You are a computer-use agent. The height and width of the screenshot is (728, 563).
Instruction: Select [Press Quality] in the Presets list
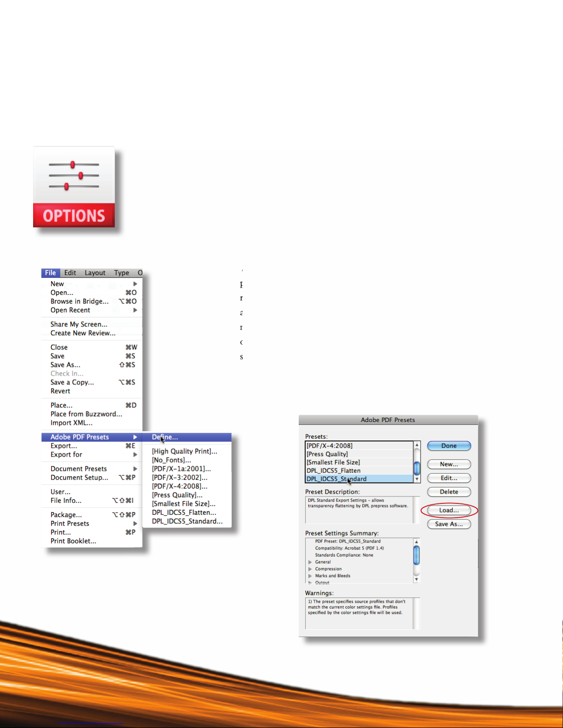click(359, 454)
